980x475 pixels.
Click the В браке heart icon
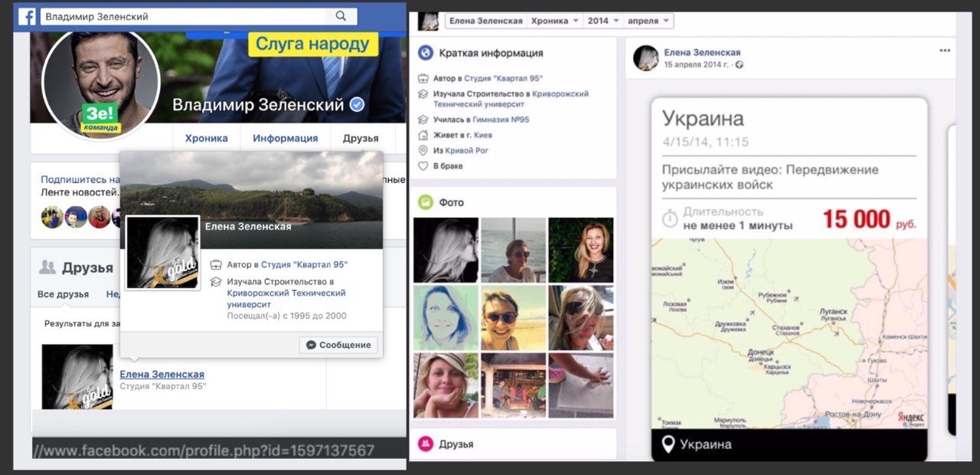click(x=423, y=165)
